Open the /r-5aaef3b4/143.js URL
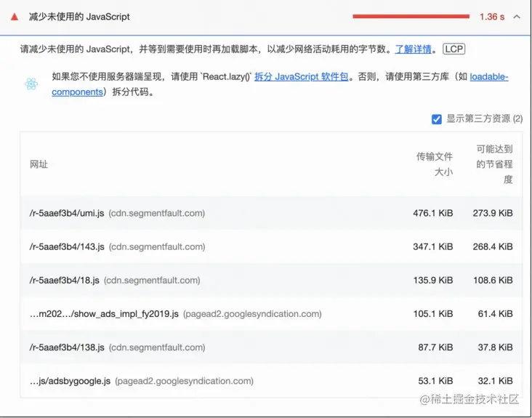Viewport: 532px width, 418px height. click(x=67, y=246)
